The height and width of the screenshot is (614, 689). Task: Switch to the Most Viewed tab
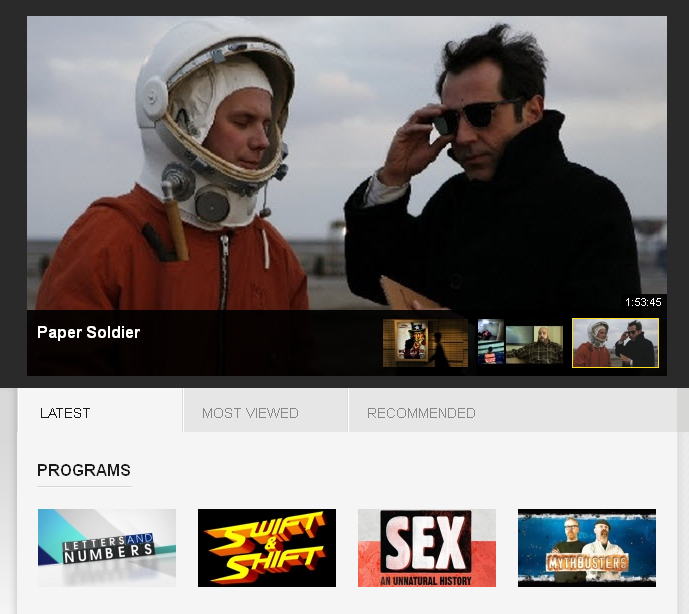[266, 412]
